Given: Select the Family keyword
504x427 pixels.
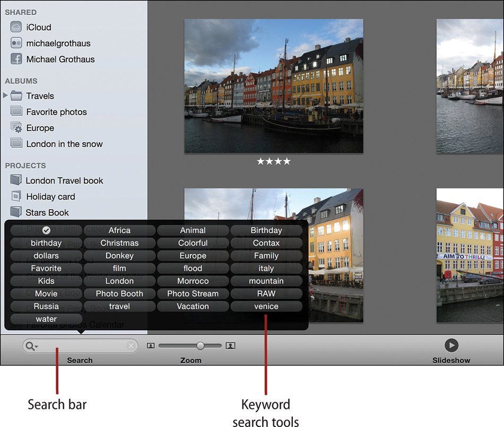Looking at the screenshot, I should click(266, 256).
